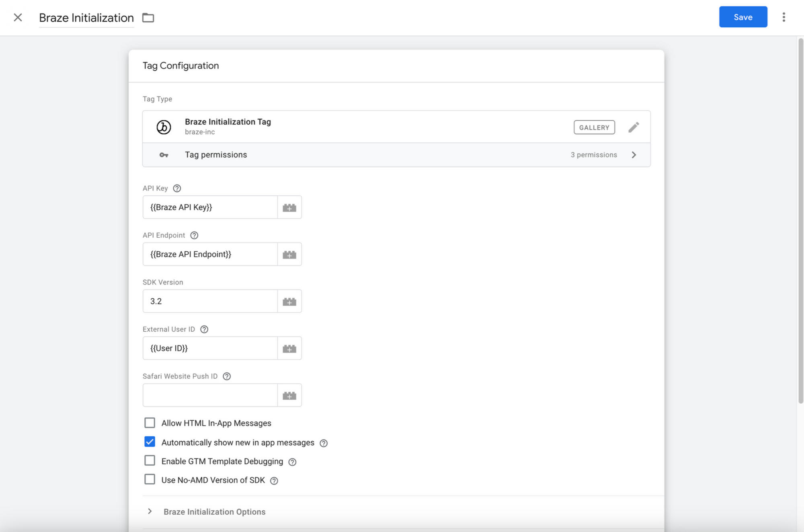Screen dimensions: 804x532
Task: Click the help icon next to Safari Website Push ID
Action: (227, 376)
